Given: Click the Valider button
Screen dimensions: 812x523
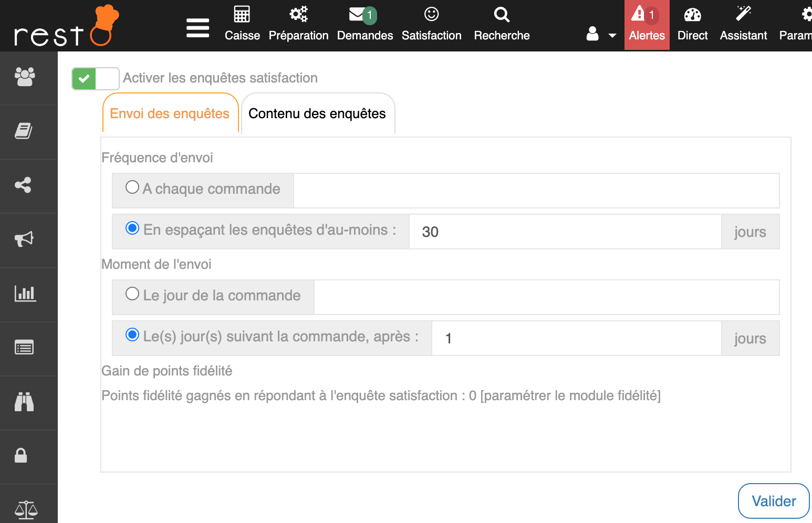Looking at the screenshot, I should (773, 501).
